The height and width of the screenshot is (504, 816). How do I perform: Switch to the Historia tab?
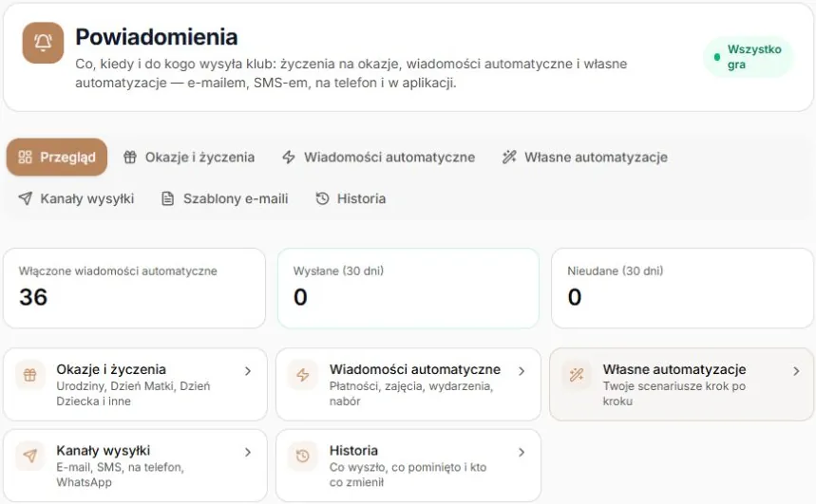click(x=351, y=198)
